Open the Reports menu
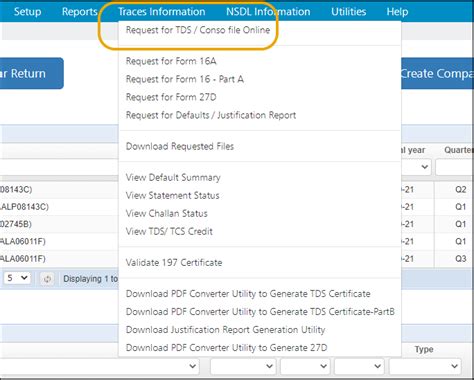474x380 pixels. (79, 12)
